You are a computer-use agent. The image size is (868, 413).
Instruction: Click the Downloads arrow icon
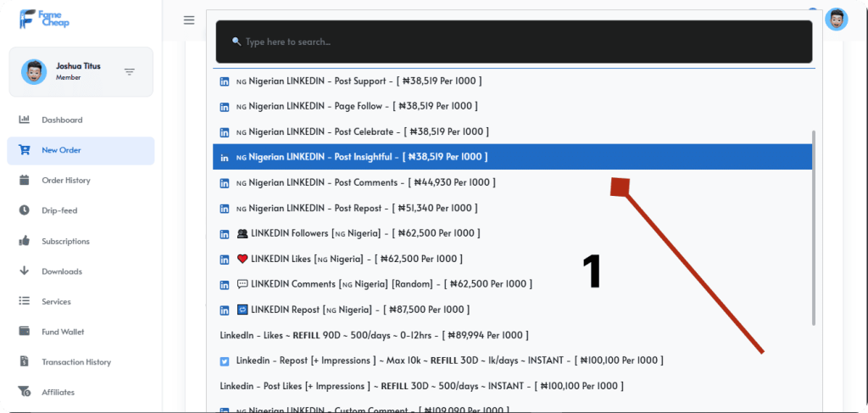click(x=24, y=271)
